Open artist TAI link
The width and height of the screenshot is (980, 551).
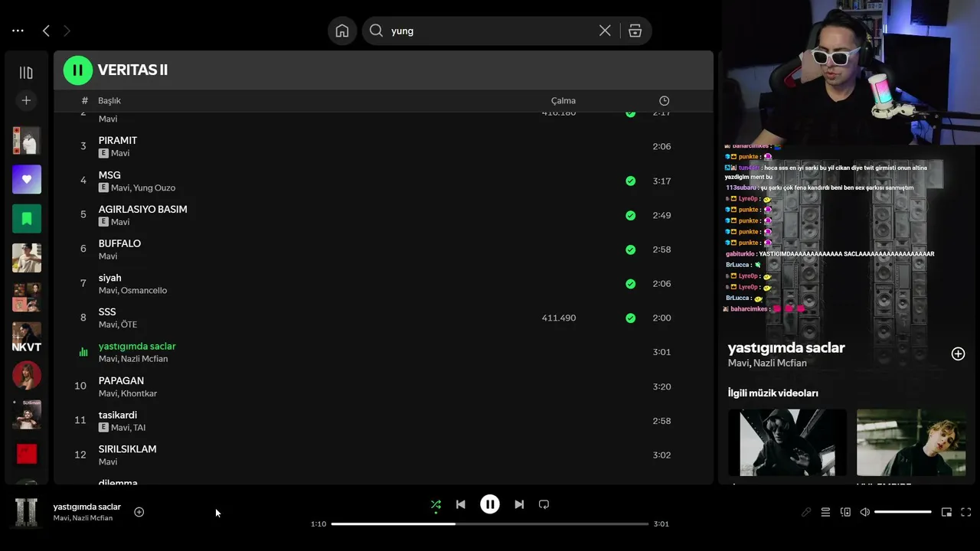pyautogui.click(x=139, y=428)
